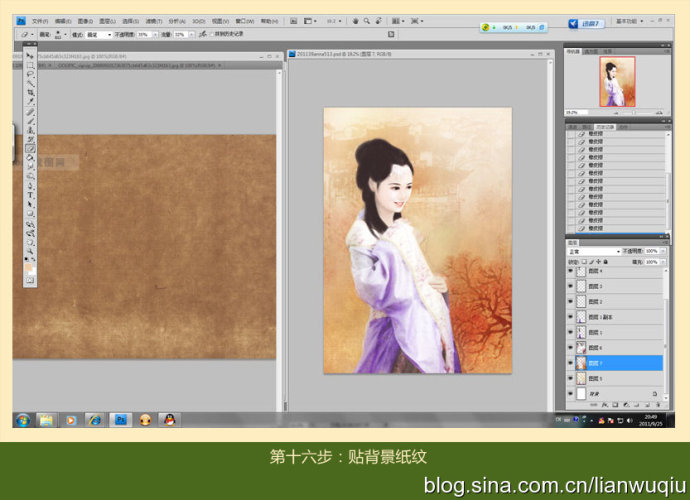690x500 pixels.
Task: Select the highlighted Eraser tool
Action: (30, 149)
